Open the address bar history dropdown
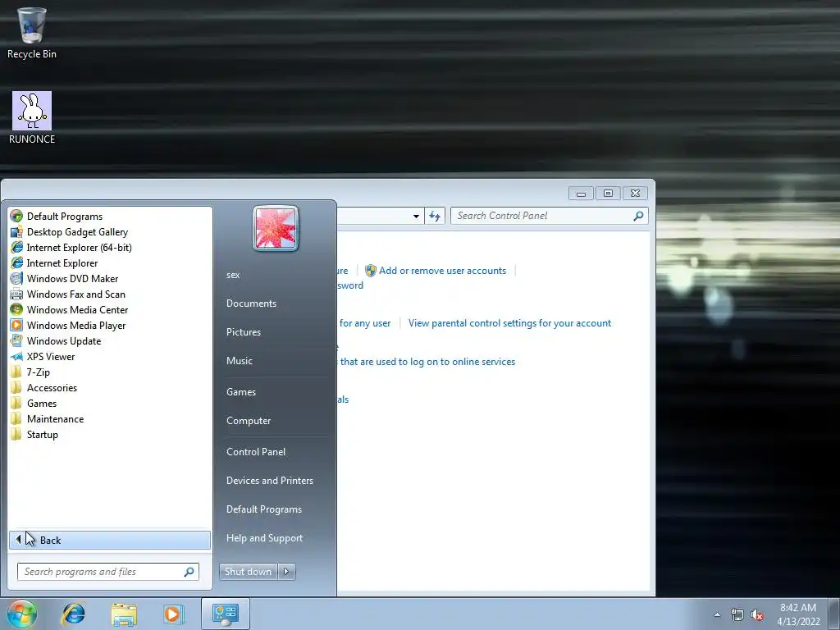840x630 pixels. (x=416, y=216)
